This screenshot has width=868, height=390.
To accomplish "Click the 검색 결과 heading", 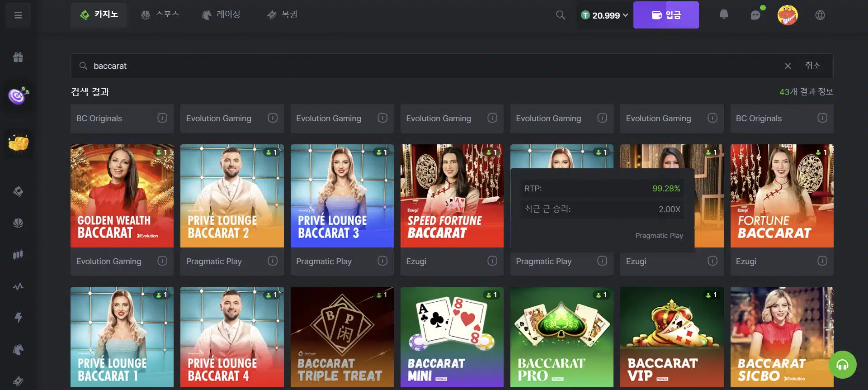I will pyautogui.click(x=90, y=92).
